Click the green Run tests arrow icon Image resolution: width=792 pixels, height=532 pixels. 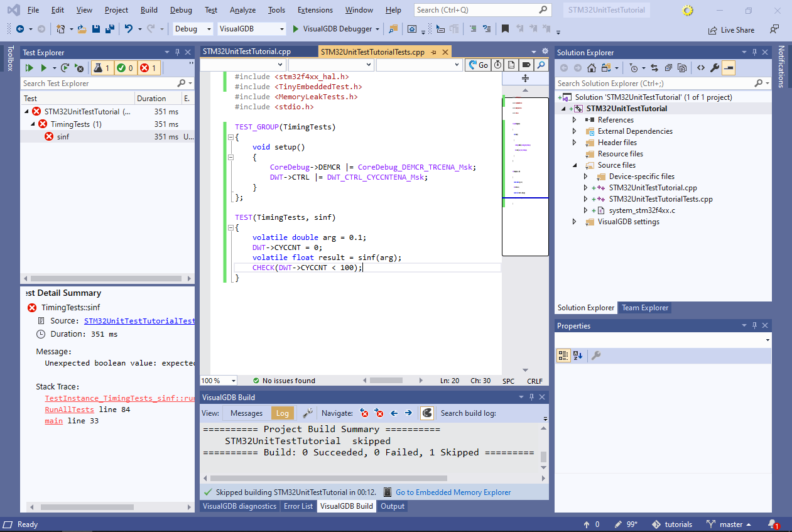[x=44, y=68]
